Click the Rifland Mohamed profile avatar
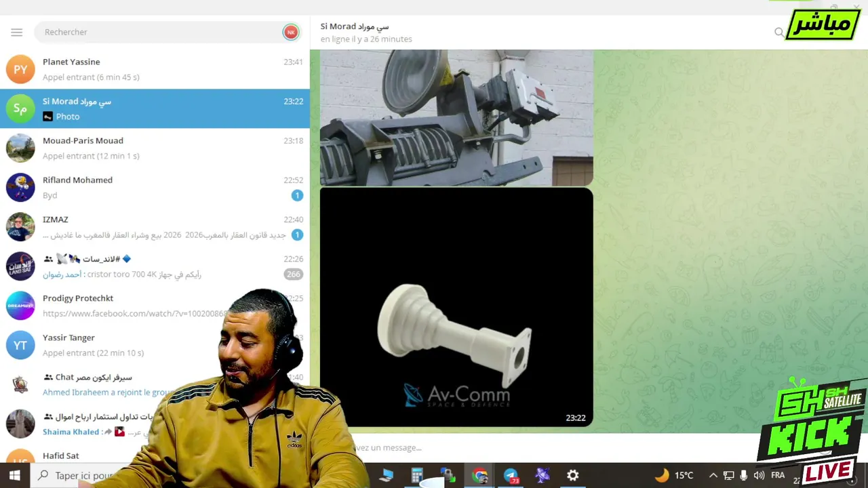 point(20,187)
